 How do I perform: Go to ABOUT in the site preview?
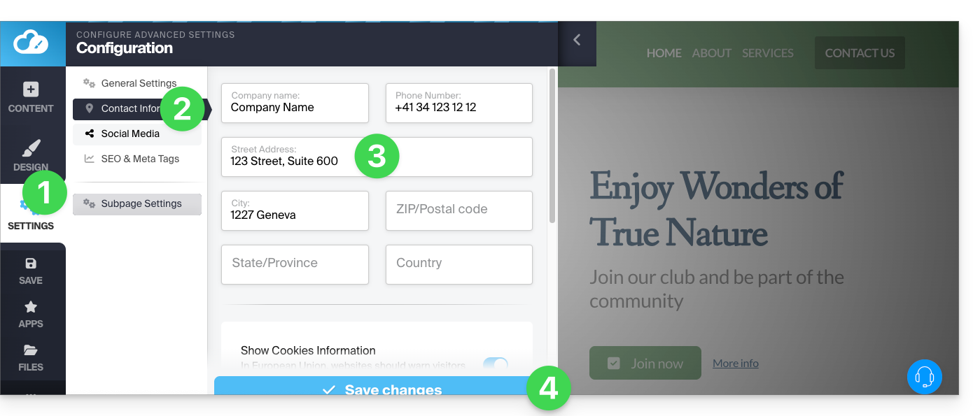coord(711,53)
